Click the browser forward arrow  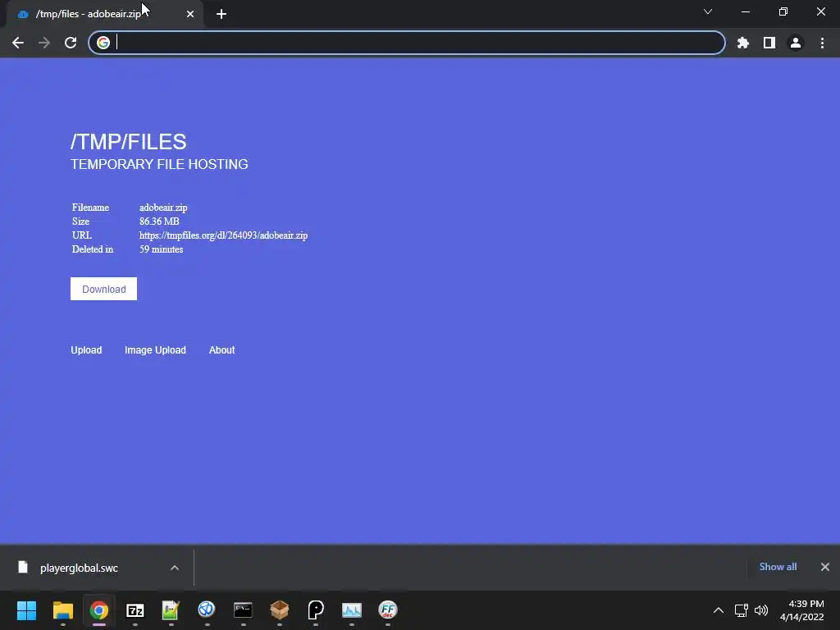(44, 43)
